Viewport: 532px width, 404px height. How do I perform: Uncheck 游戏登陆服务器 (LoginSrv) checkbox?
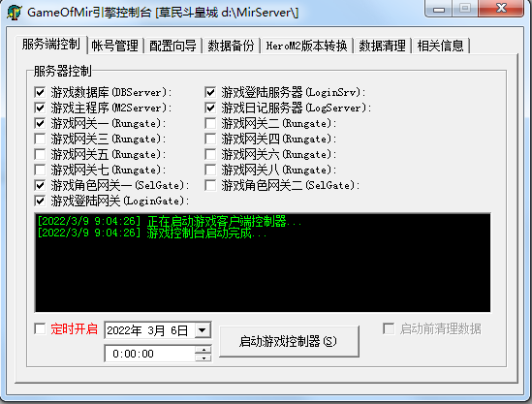pos(210,92)
